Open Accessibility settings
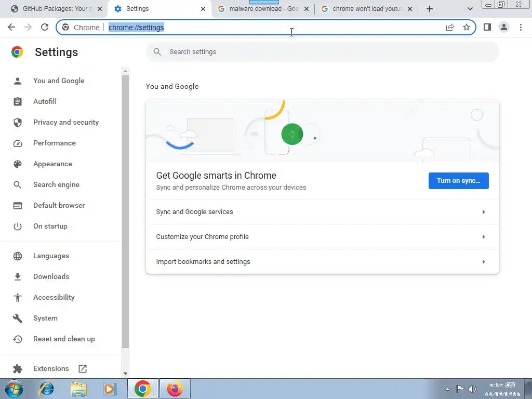532x399 pixels. coord(54,298)
